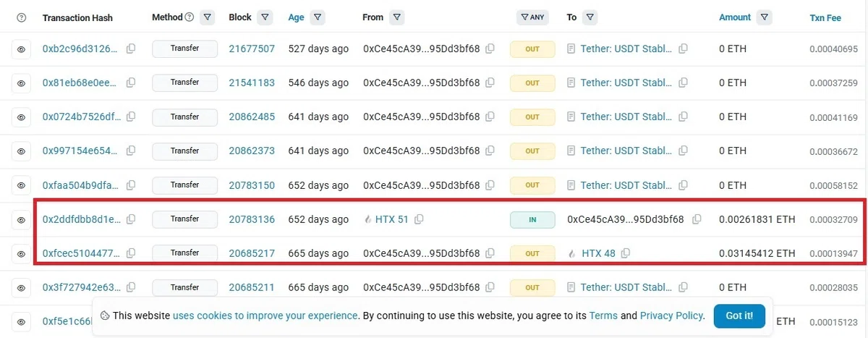Copy Tether address in block 21677507 row
868x338 pixels.
[683, 48]
